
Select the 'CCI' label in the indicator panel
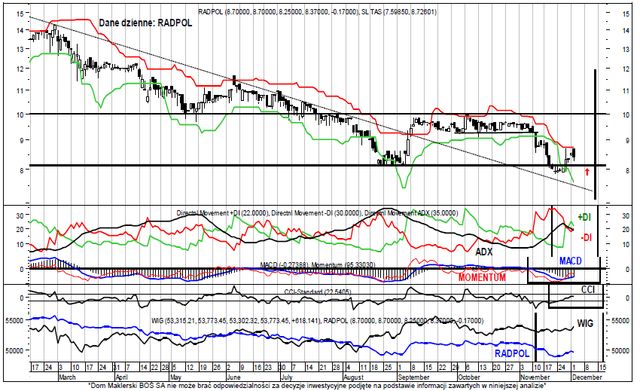click(x=587, y=290)
